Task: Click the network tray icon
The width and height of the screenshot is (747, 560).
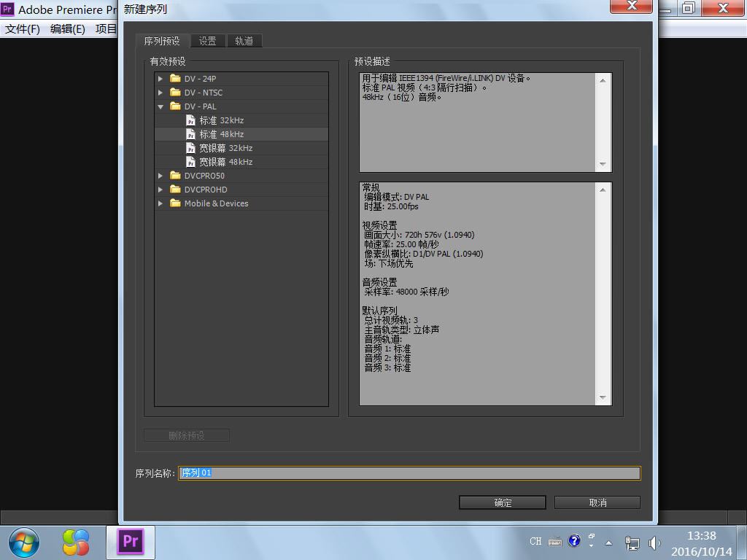Action: click(x=632, y=542)
